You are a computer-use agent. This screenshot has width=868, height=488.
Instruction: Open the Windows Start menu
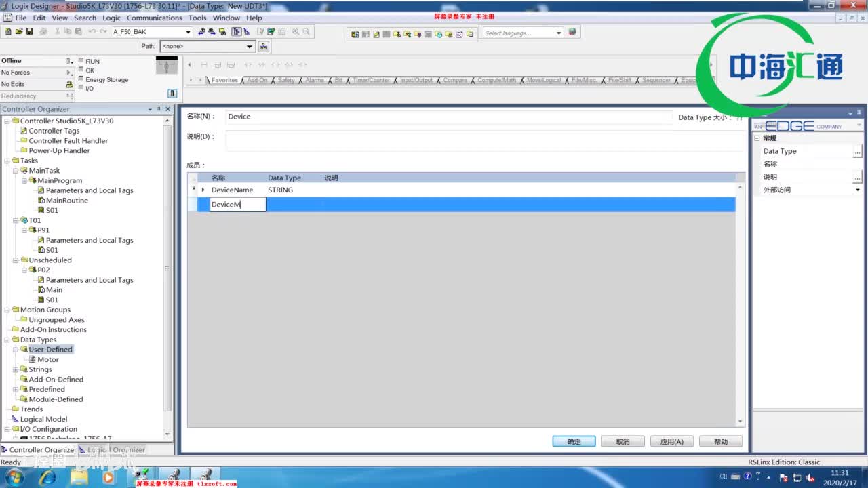tap(14, 477)
